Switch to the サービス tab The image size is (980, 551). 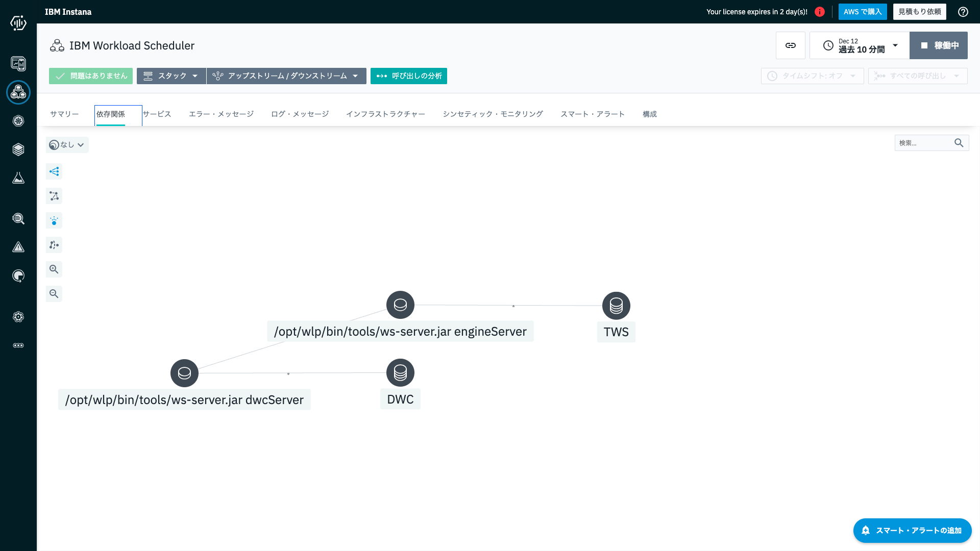tap(157, 114)
